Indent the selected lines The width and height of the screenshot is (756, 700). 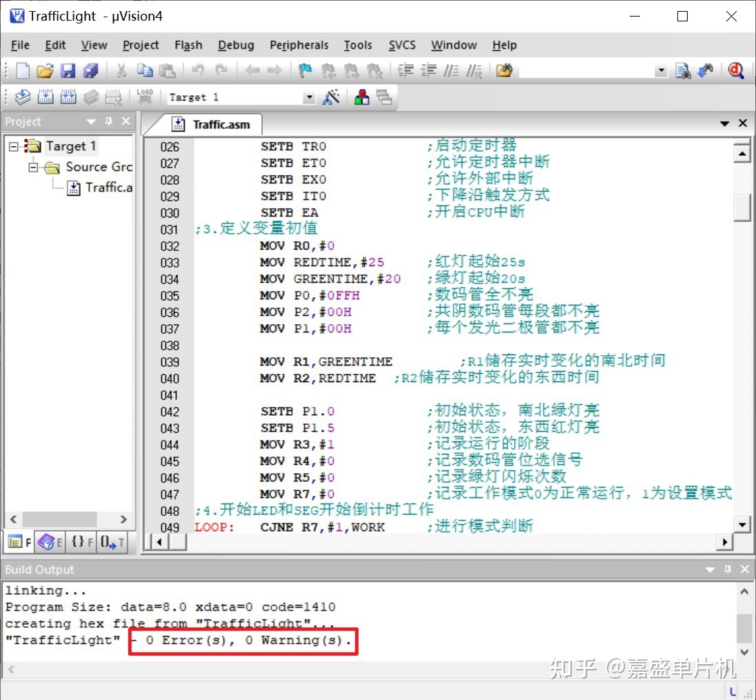tap(405, 71)
